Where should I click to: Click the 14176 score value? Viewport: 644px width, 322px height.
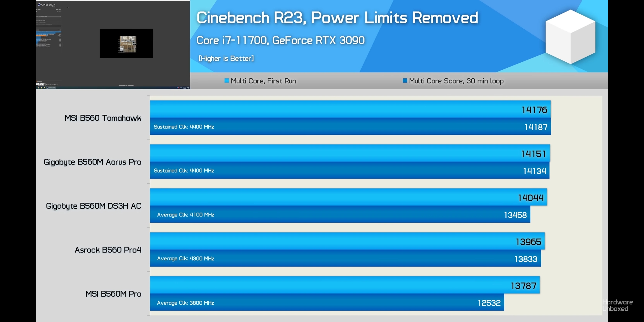coord(534,110)
